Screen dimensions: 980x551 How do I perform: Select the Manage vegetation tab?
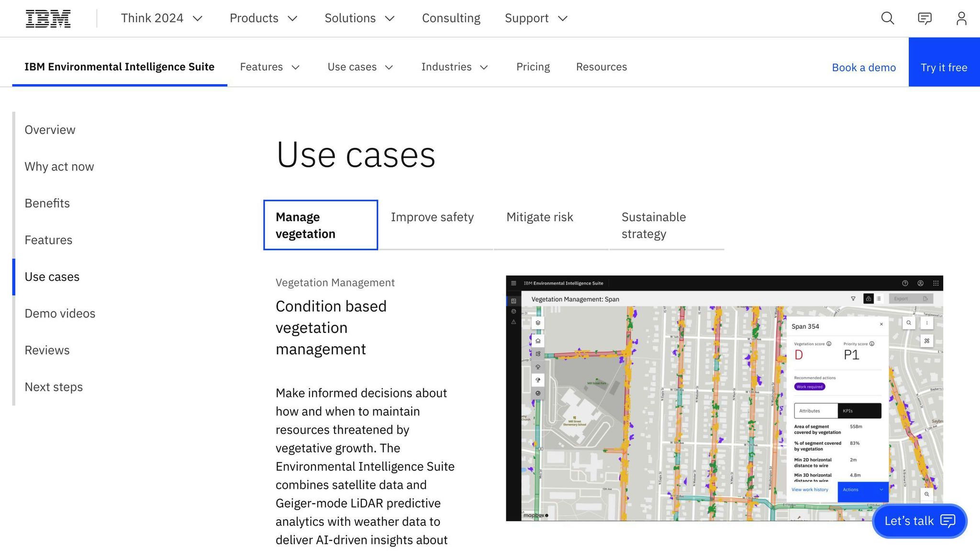pos(321,225)
